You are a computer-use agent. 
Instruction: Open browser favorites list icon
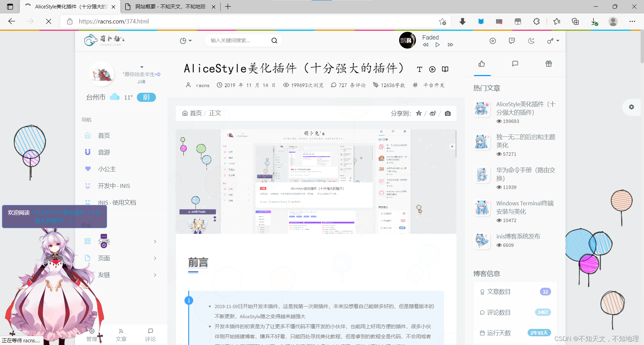(x=557, y=21)
